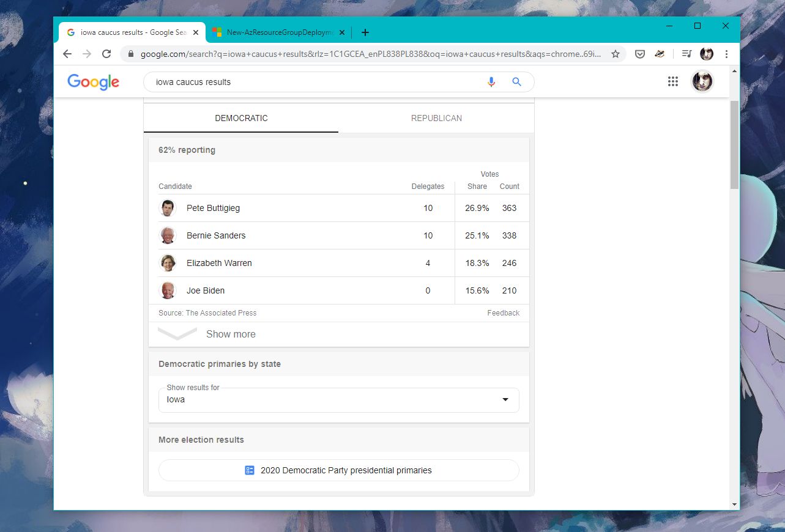Open the media control playlist icon
The width and height of the screenshot is (785, 532).
click(686, 54)
